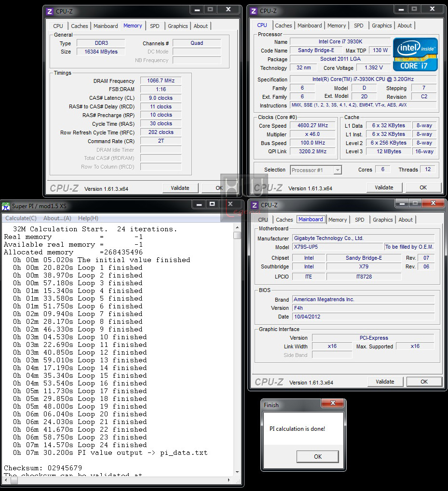Open the Help(H) menu in Super PI
448x491 pixels.
tap(88, 218)
